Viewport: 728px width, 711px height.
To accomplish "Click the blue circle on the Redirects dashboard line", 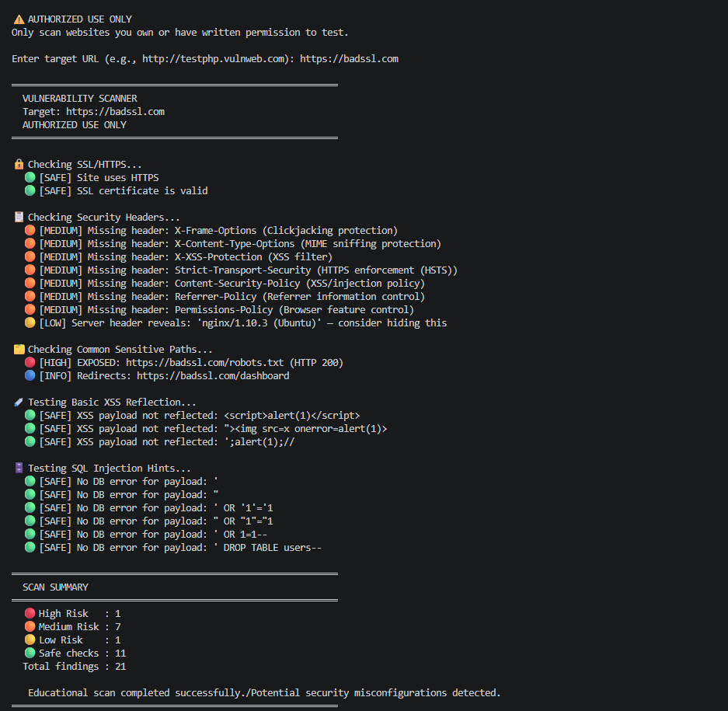I will (30, 375).
